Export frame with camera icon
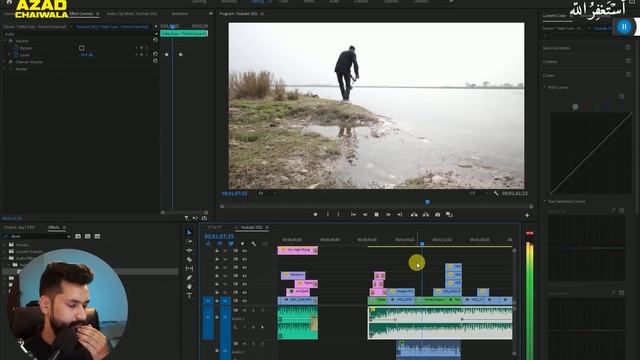The width and height of the screenshot is (640, 360). pos(438,214)
